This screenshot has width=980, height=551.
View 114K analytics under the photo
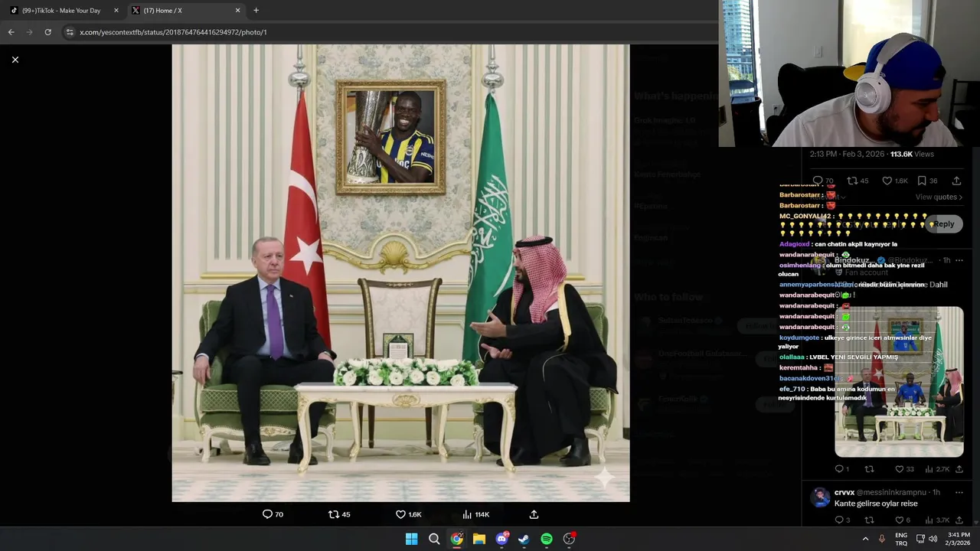[x=475, y=514]
